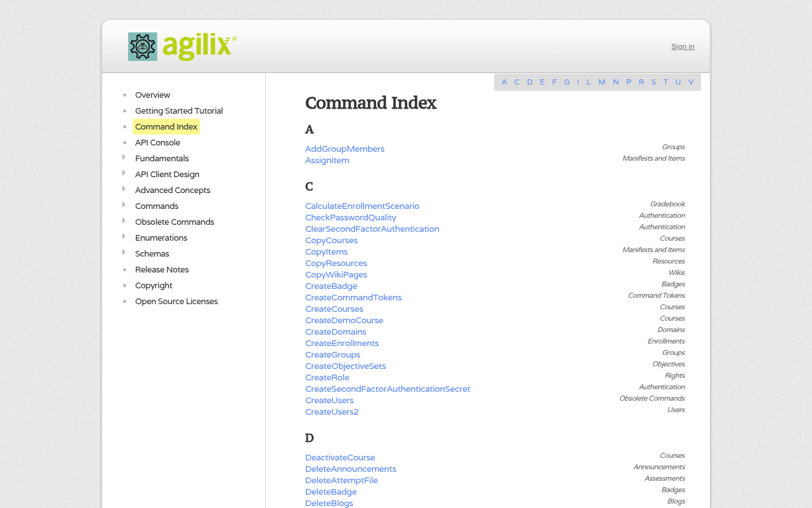Open the DeleteAttemptFile command
The image size is (812, 508).
coord(341,480)
